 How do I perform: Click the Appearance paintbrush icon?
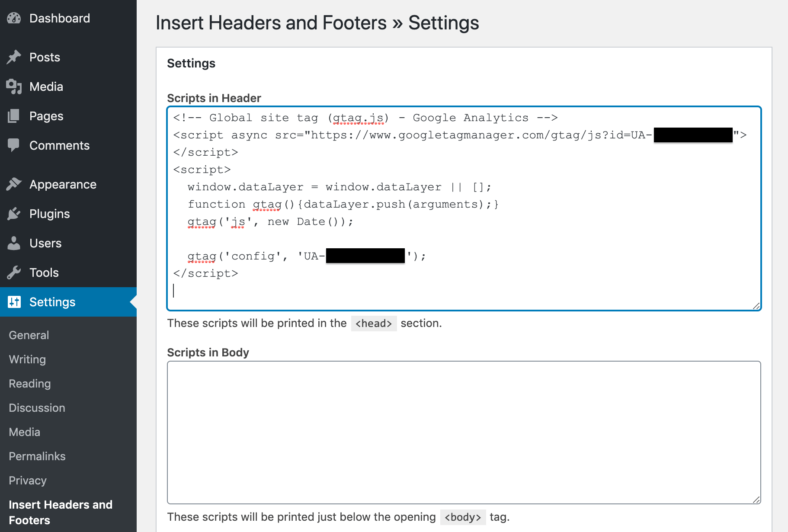[14, 184]
